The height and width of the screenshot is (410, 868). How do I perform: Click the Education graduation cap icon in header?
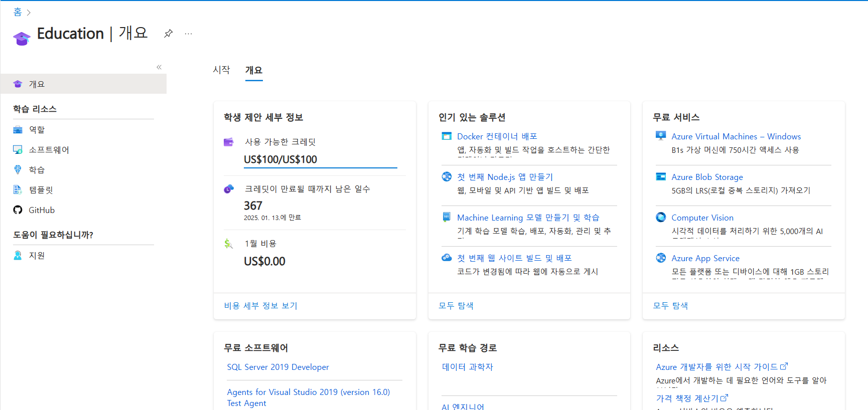pyautogui.click(x=22, y=38)
